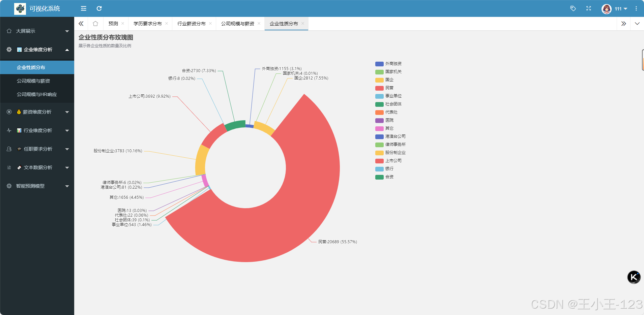Screen dimensions: 644x315
Task: Switch to the 行业薪资分布 tab
Action: [192, 24]
